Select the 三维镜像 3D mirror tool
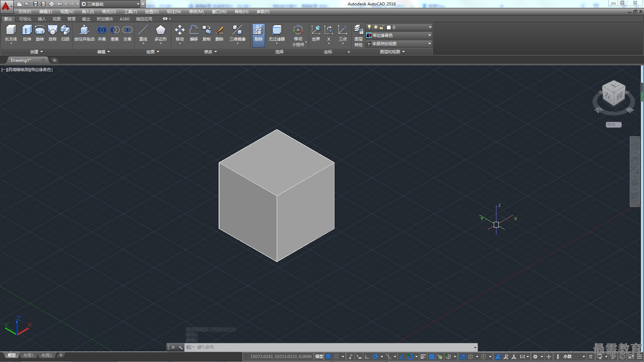 coord(237,33)
